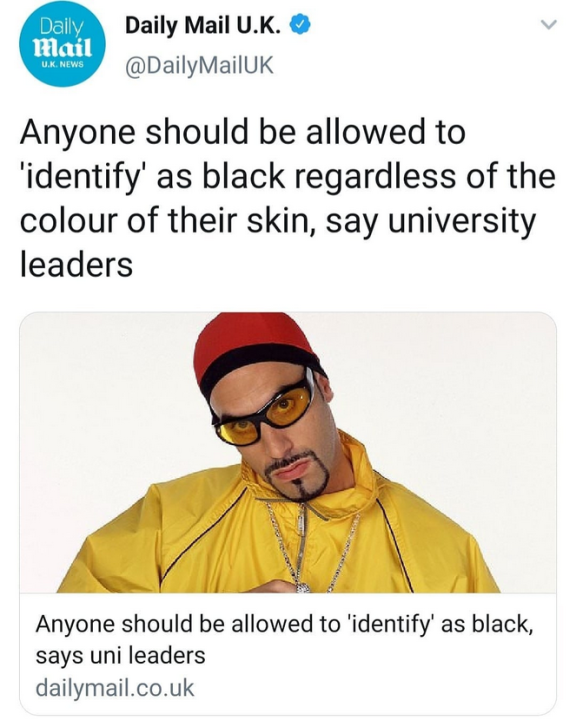The width and height of the screenshot is (576, 720).
Task: Open the Daily Mail U.K. display name
Action: (203, 26)
